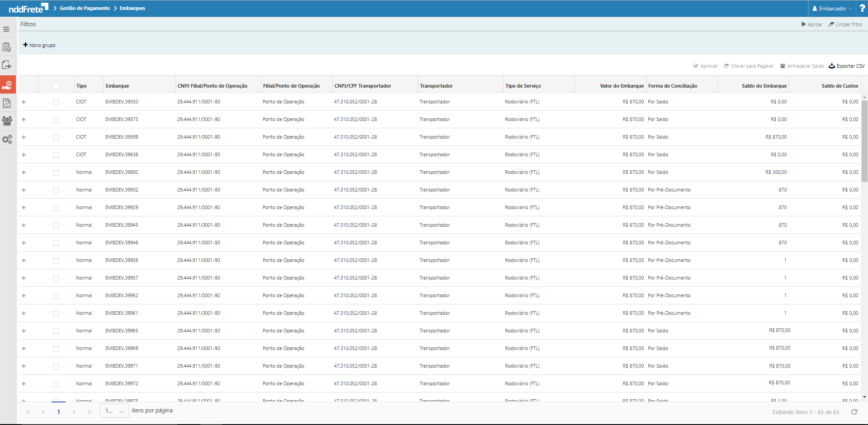
Task: Go to Gestão de Pagamento breadcrumb
Action: coord(85,8)
